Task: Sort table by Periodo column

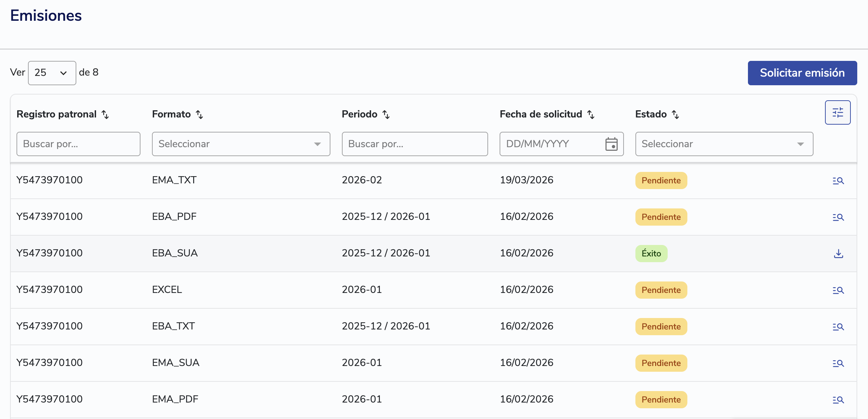Action: (386, 115)
